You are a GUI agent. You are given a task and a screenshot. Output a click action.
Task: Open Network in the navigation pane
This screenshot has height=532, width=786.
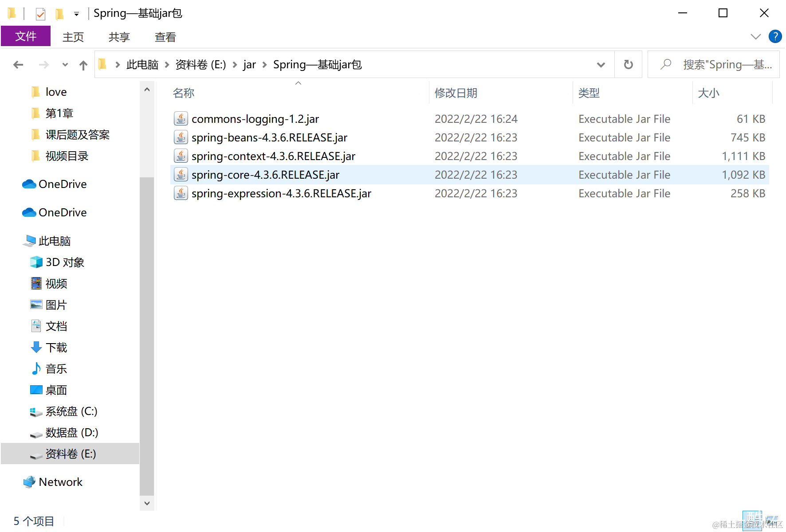click(60, 482)
